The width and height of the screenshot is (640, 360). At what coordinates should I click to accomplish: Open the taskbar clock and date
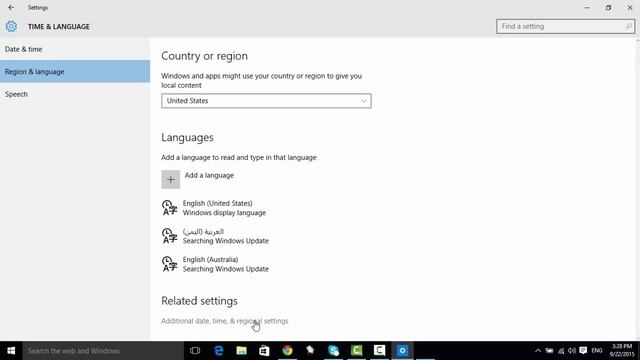[622, 351]
